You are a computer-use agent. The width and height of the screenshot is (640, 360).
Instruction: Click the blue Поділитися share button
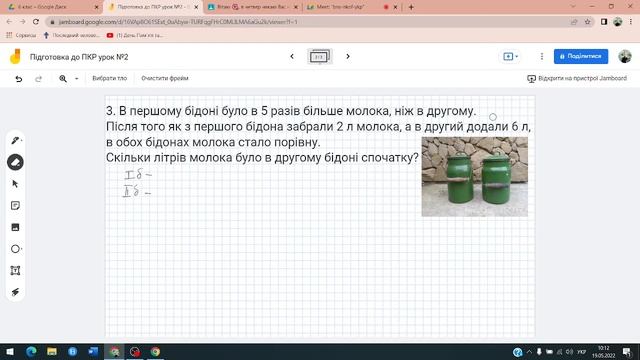tap(581, 56)
